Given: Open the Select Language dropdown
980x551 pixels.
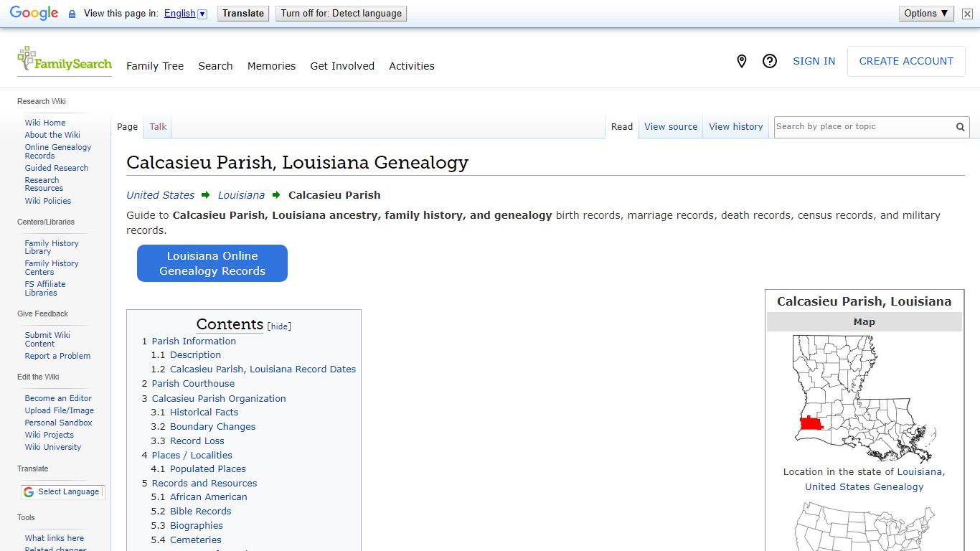Looking at the screenshot, I should click(63, 492).
